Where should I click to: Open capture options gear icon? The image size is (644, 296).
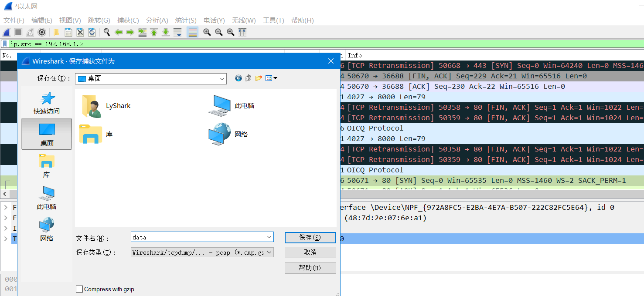(x=42, y=32)
